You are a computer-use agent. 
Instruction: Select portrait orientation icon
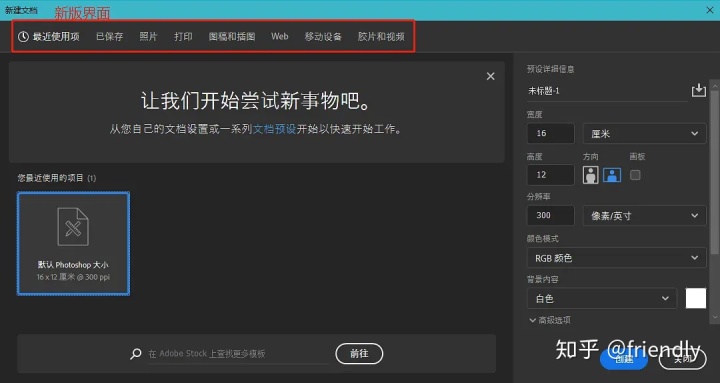tap(591, 175)
